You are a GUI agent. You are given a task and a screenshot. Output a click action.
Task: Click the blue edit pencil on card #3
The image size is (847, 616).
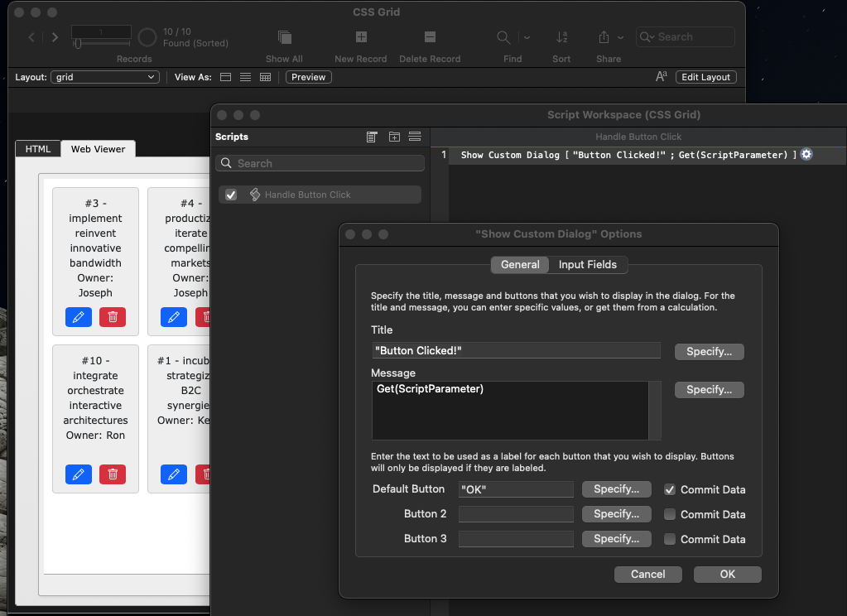78,317
